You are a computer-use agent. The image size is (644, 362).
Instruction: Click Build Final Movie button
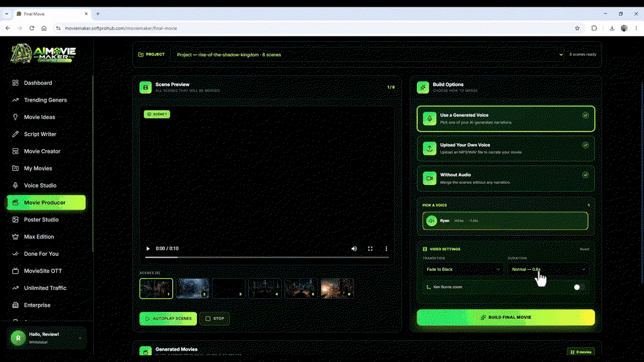pos(505,317)
